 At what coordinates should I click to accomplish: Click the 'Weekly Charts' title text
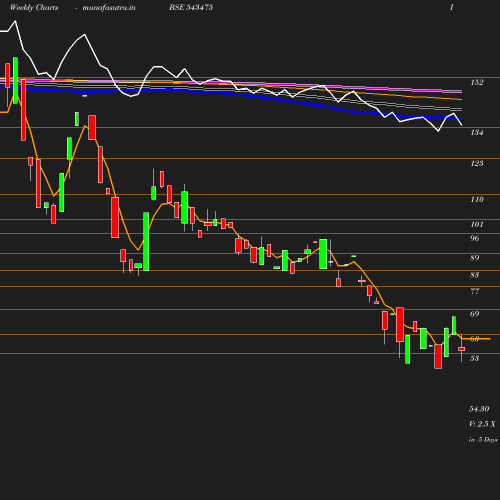point(34,8)
